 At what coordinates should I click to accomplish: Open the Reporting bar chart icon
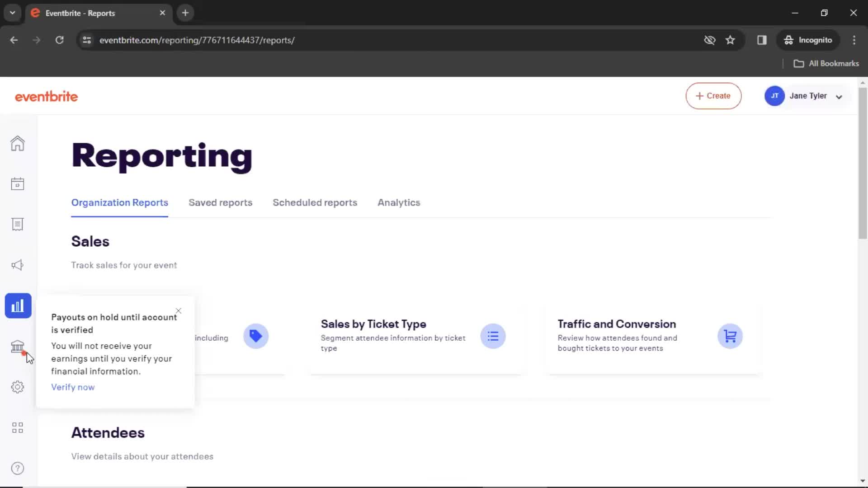coord(18,305)
